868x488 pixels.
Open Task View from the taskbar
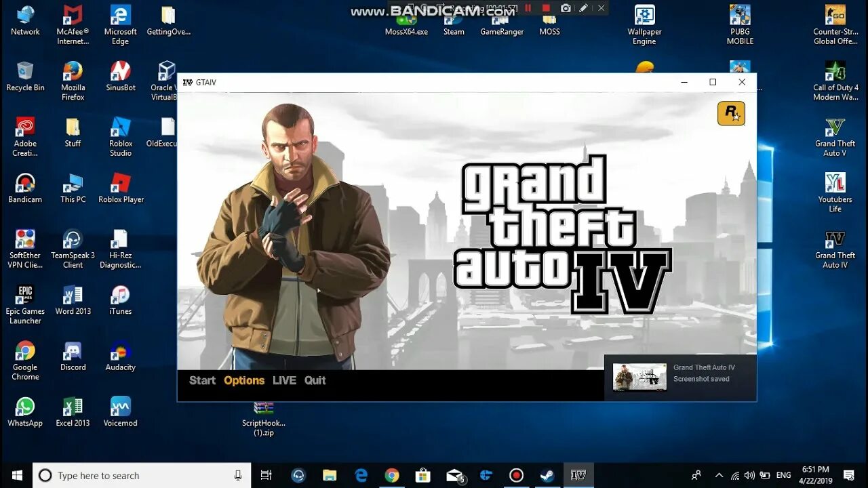[267, 475]
